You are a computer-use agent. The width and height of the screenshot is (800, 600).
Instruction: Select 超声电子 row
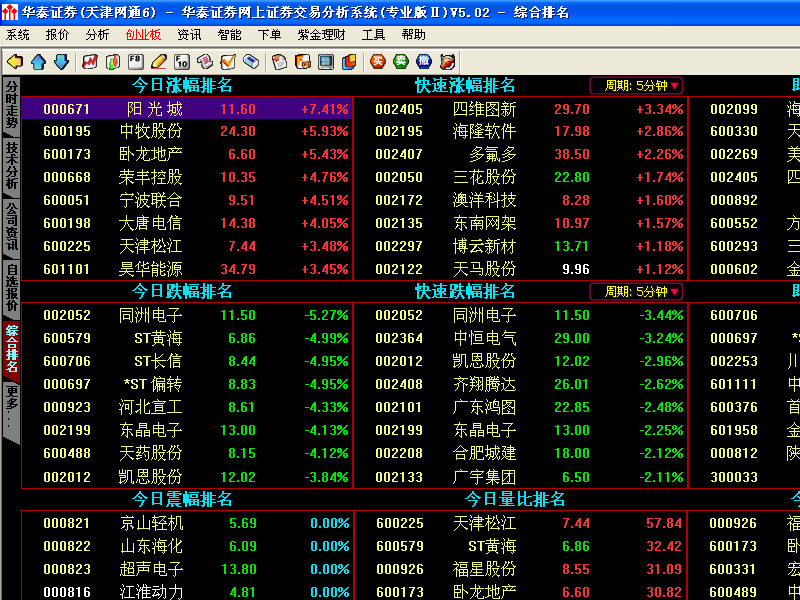(x=187, y=569)
